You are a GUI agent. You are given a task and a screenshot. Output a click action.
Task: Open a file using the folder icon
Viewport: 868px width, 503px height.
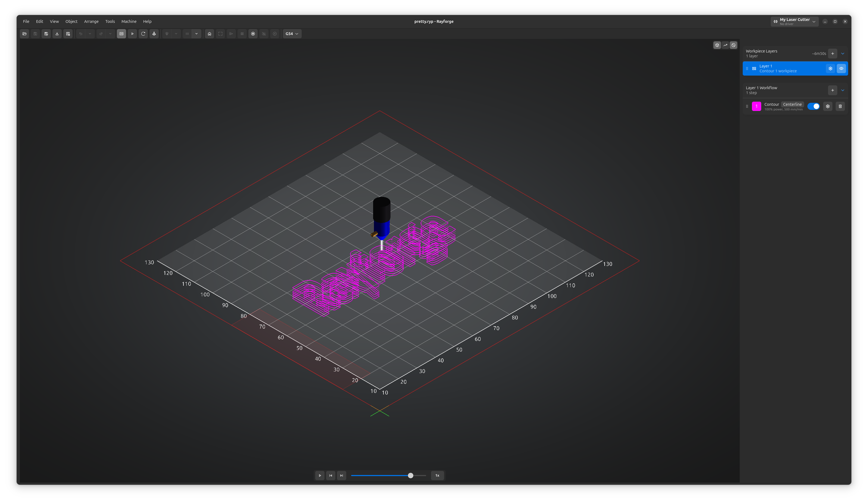pos(24,34)
